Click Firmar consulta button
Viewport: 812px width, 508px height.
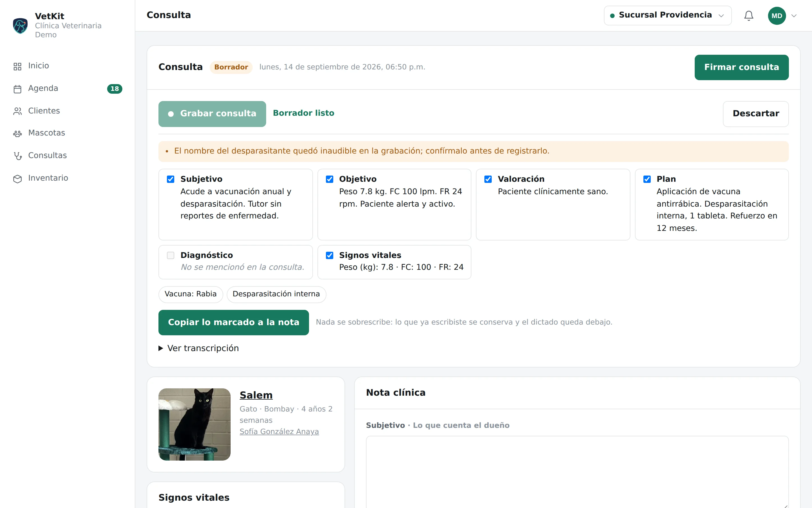[741, 67]
